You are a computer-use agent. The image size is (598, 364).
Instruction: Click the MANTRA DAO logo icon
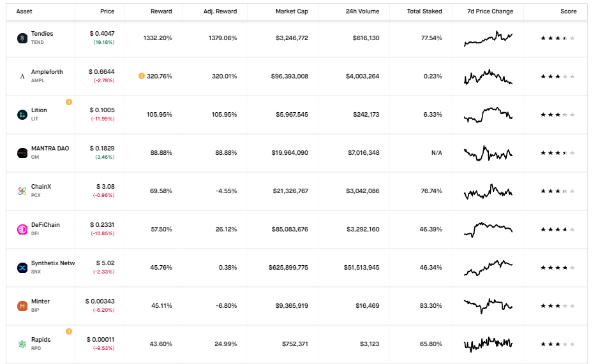22,153
